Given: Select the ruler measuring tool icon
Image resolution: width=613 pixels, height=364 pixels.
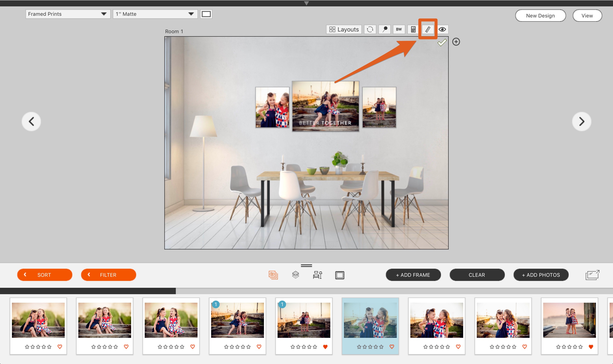Looking at the screenshot, I should tap(428, 29).
